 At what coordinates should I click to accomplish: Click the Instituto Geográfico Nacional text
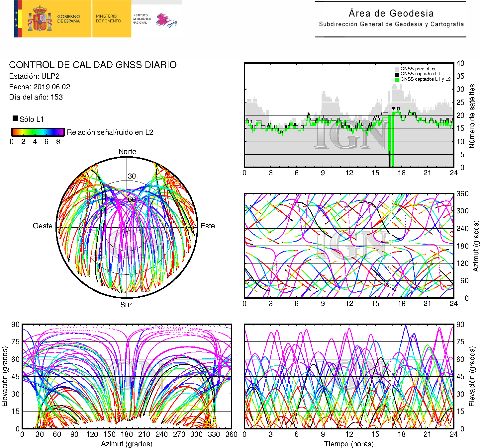[x=142, y=19]
